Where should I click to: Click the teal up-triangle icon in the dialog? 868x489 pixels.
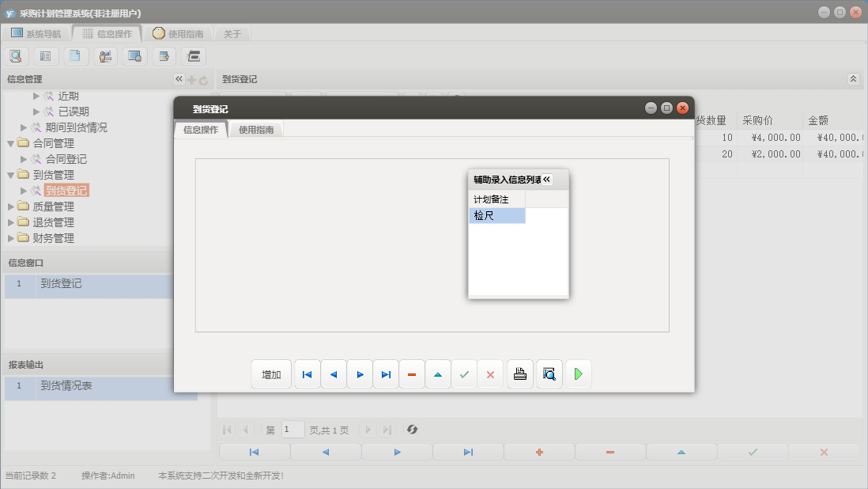(438, 374)
